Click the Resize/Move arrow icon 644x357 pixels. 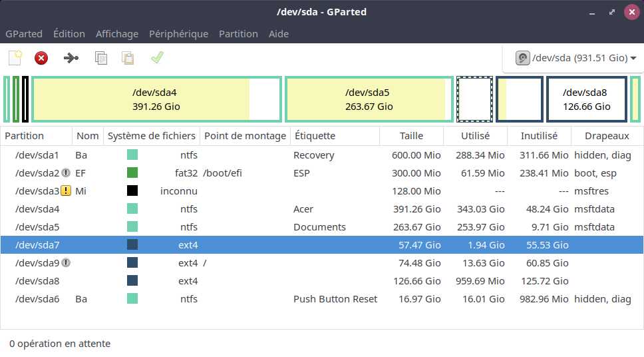click(71, 58)
